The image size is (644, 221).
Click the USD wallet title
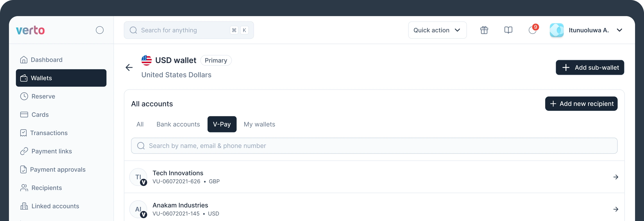click(176, 60)
